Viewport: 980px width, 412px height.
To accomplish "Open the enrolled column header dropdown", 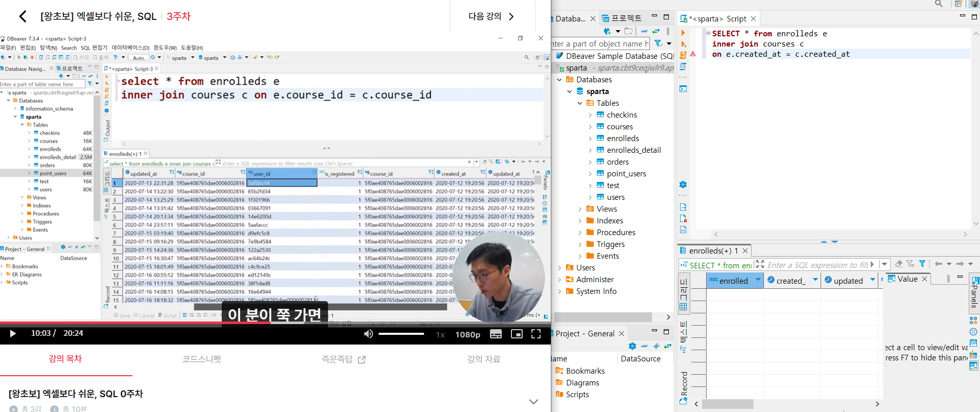I will [758, 280].
